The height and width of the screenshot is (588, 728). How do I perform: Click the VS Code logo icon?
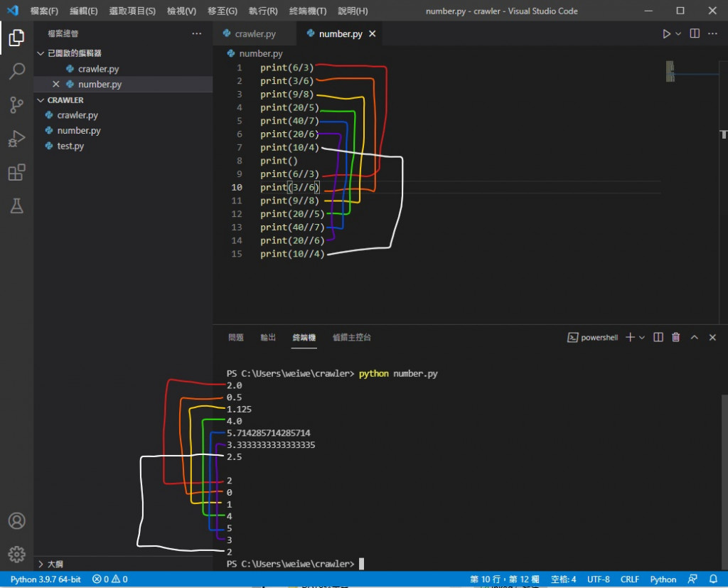coord(13,10)
